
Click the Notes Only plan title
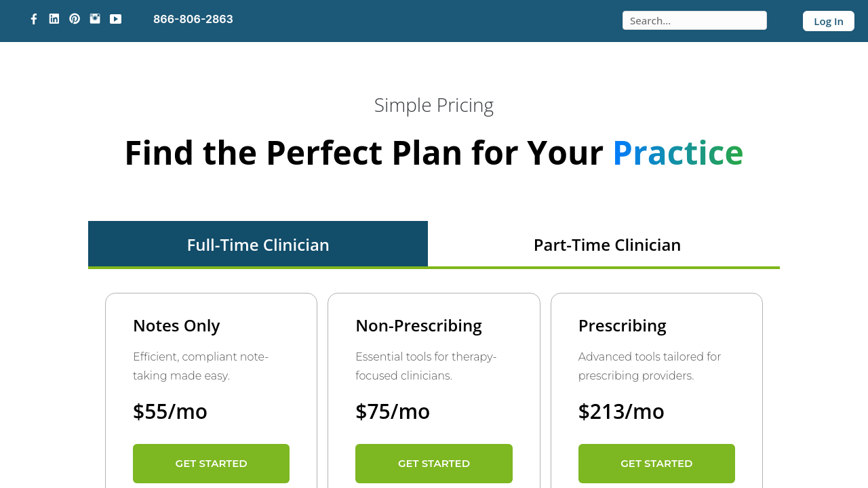pos(176,325)
